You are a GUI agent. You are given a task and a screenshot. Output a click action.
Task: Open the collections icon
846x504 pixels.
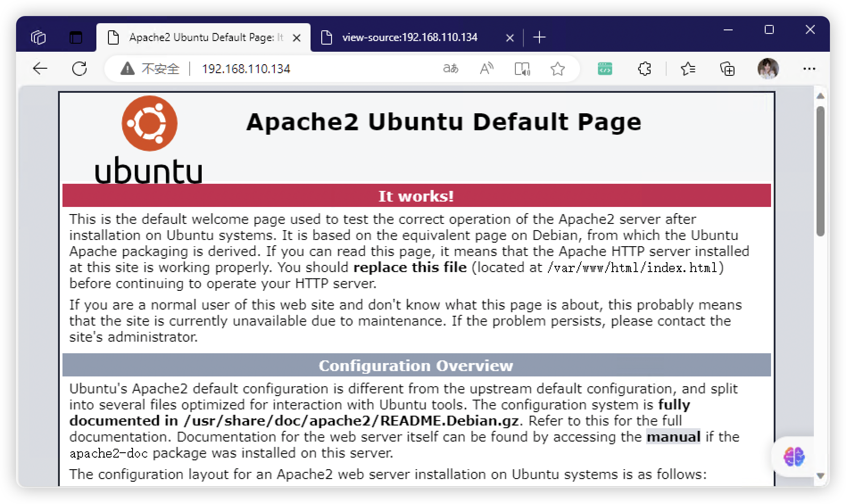pyautogui.click(x=727, y=69)
